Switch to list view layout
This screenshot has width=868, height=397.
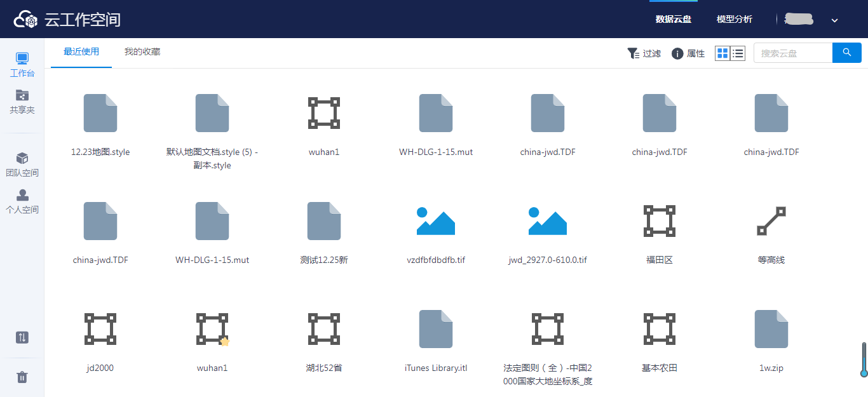(738, 53)
